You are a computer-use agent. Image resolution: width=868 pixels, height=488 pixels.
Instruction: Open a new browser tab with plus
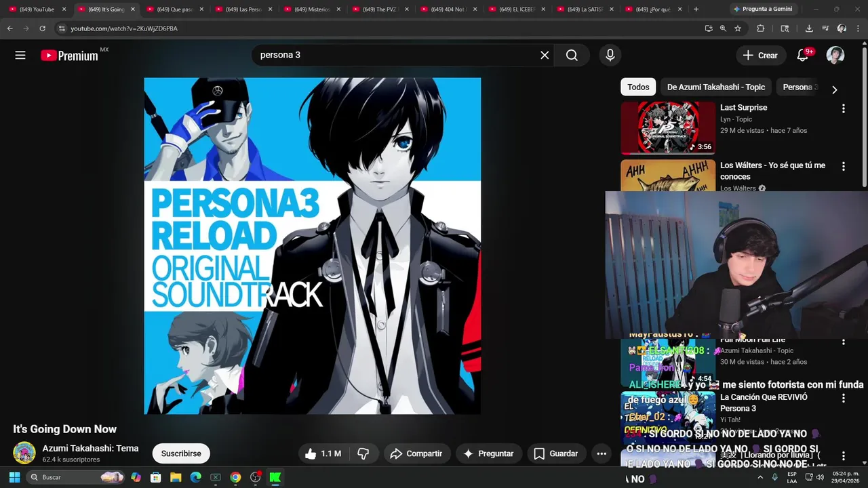[x=696, y=9]
